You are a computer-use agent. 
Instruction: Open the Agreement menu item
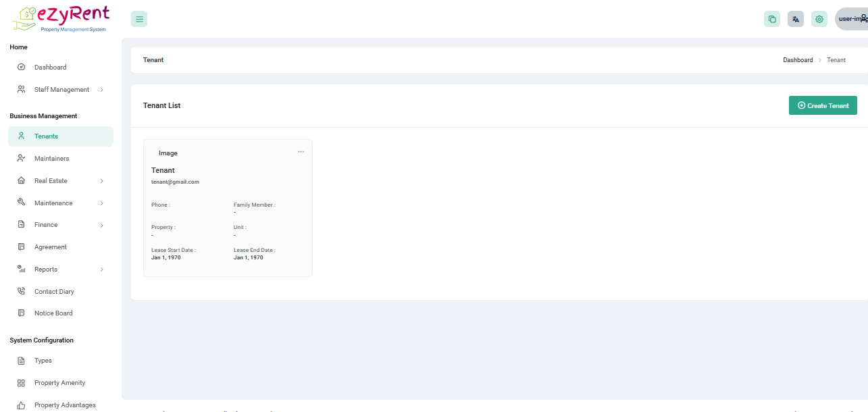tap(50, 247)
